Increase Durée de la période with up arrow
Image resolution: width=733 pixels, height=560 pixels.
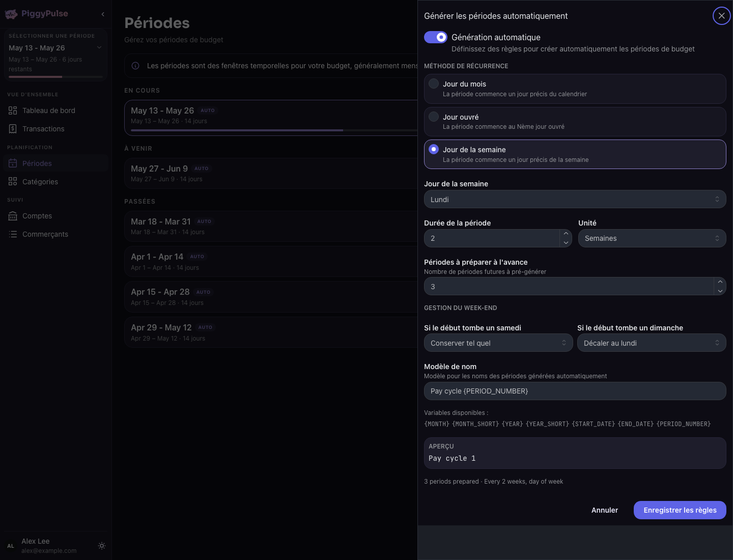pos(566,234)
